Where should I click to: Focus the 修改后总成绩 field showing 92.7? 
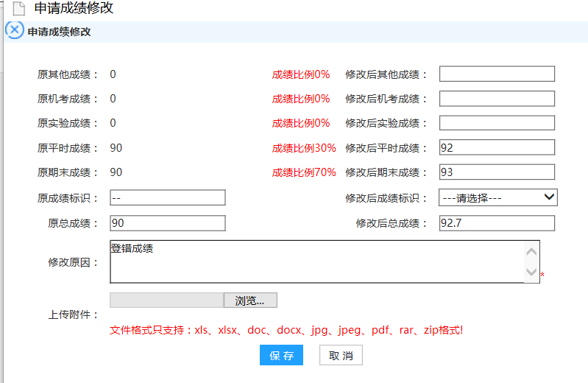click(497, 223)
